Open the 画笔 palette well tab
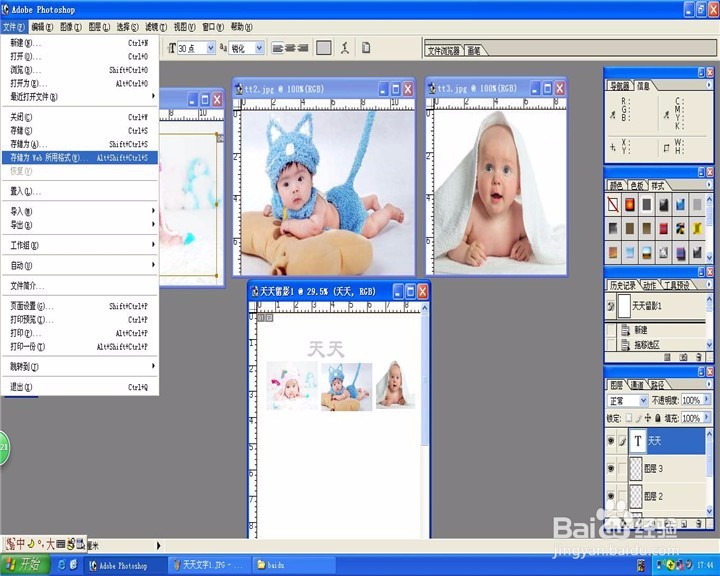The image size is (720, 576). [x=473, y=51]
